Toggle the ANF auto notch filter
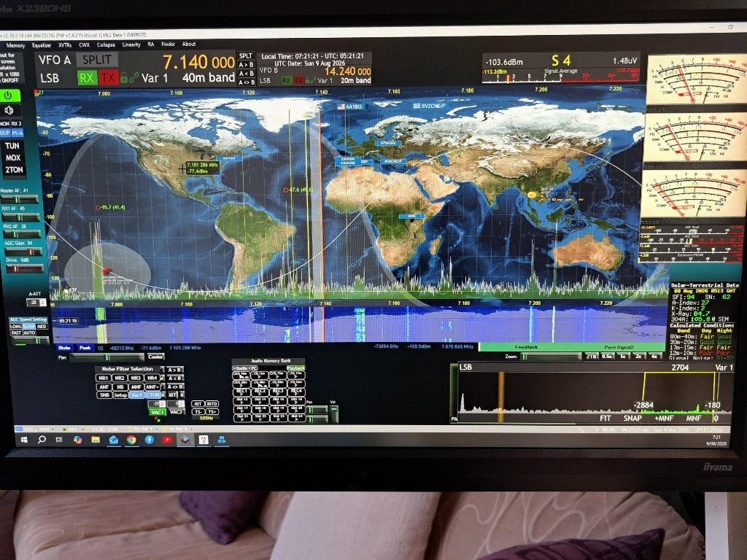Viewport: 747px width, 560px height. click(x=104, y=387)
